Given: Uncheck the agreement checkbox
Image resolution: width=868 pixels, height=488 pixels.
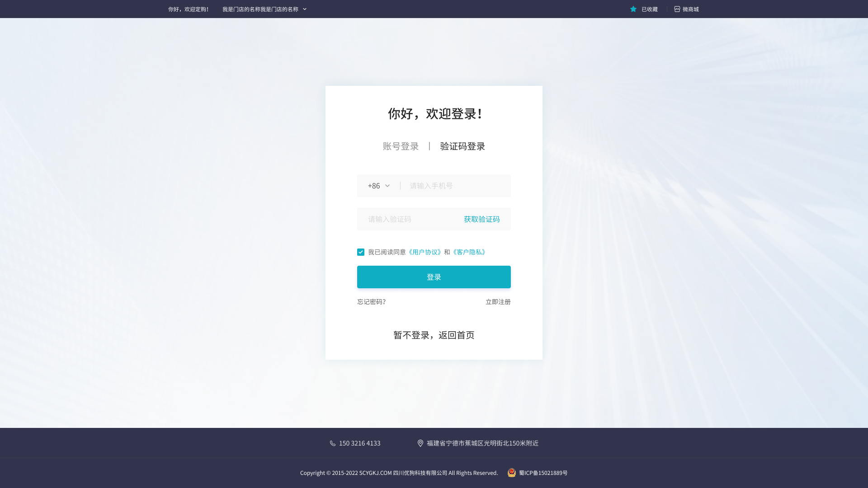Looking at the screenshot, I should [x=361, y=252].
